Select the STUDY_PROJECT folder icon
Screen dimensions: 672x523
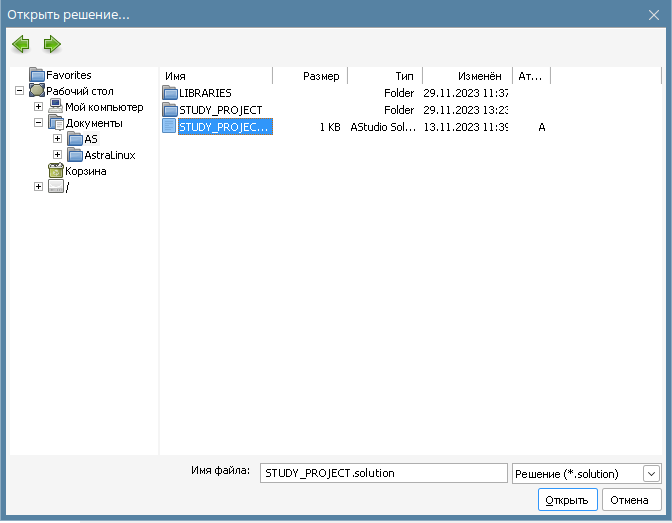170,110
